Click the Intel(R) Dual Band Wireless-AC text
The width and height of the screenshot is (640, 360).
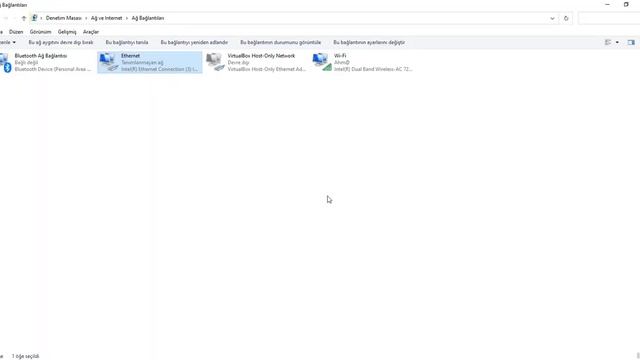[x=373, y=69]
